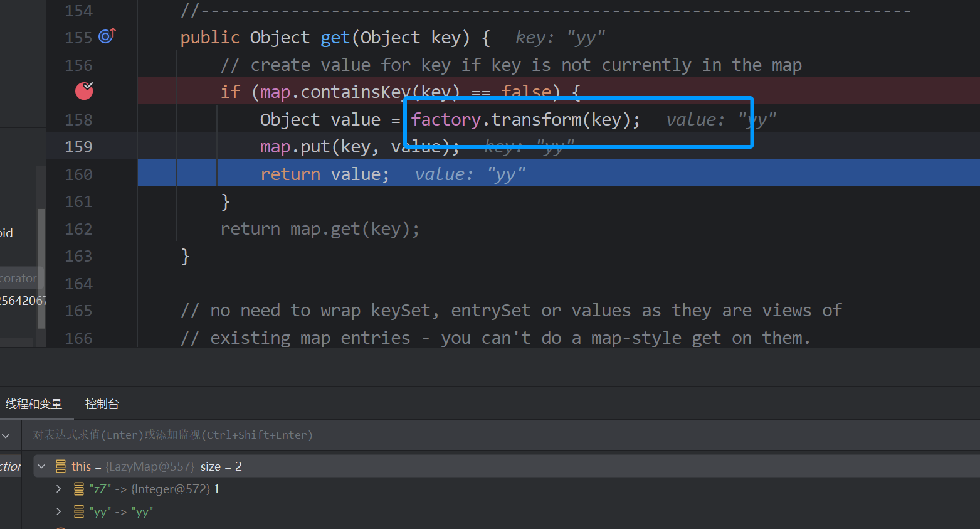Image resolution: width=980 pixels, height=529 pixels.
Task: Click the entry icon beside "zZ" variable
Action: (x=79, y=489)
